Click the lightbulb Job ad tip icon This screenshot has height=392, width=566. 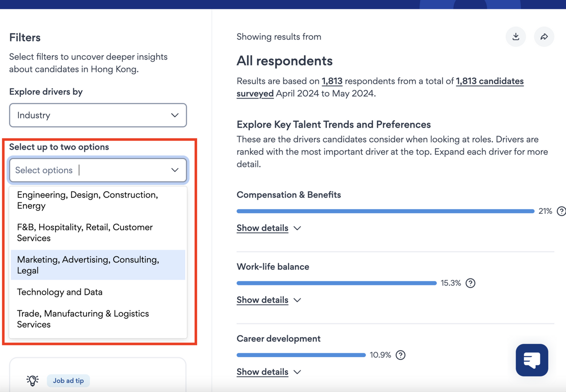[x=32, y=381]
